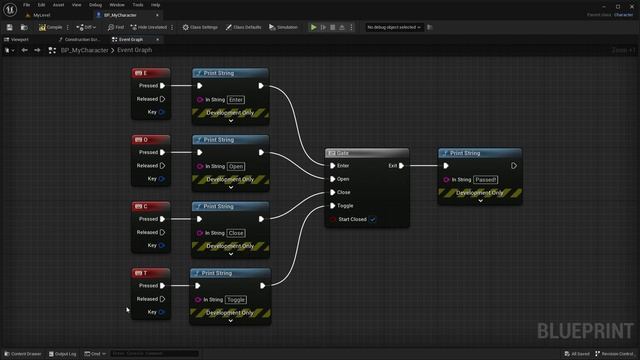Viewport: 640px width, 360px height.
Task: Navigate back in graph history
Action: (24, 50)
